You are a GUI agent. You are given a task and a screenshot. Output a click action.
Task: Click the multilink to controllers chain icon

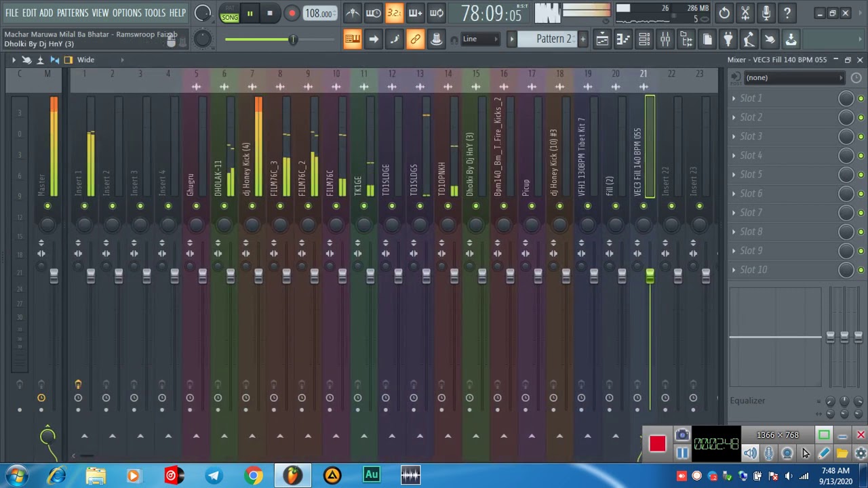pyautogui.click(x=416, y=39)
